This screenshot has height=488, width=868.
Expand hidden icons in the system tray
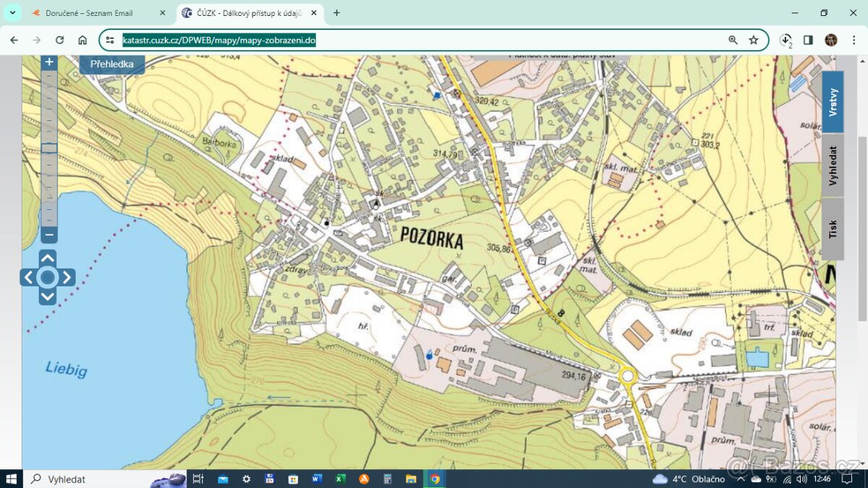point(740,479)
